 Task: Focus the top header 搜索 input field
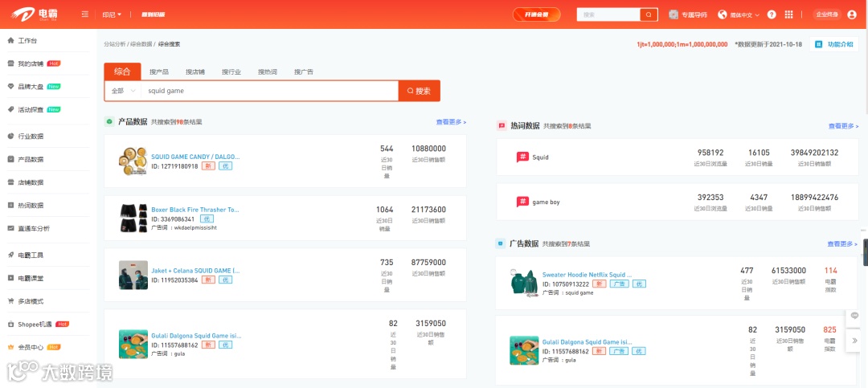pos(608,15)
